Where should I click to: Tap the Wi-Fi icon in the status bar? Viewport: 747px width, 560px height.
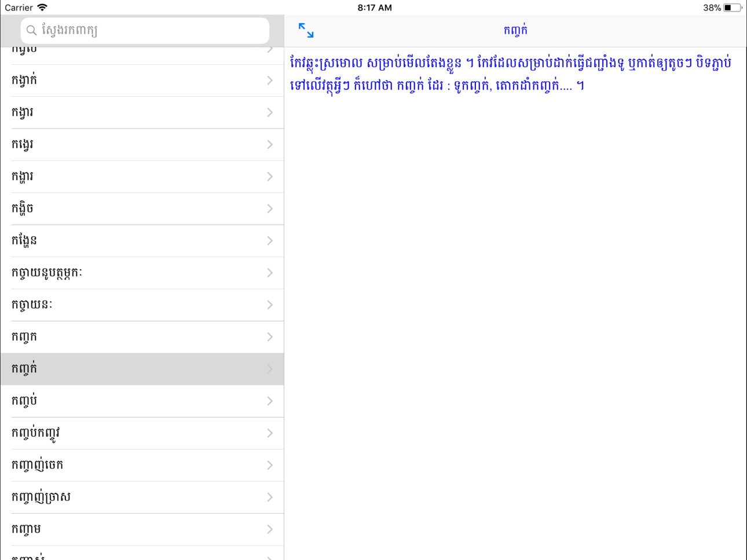click(x=42, y=8)
